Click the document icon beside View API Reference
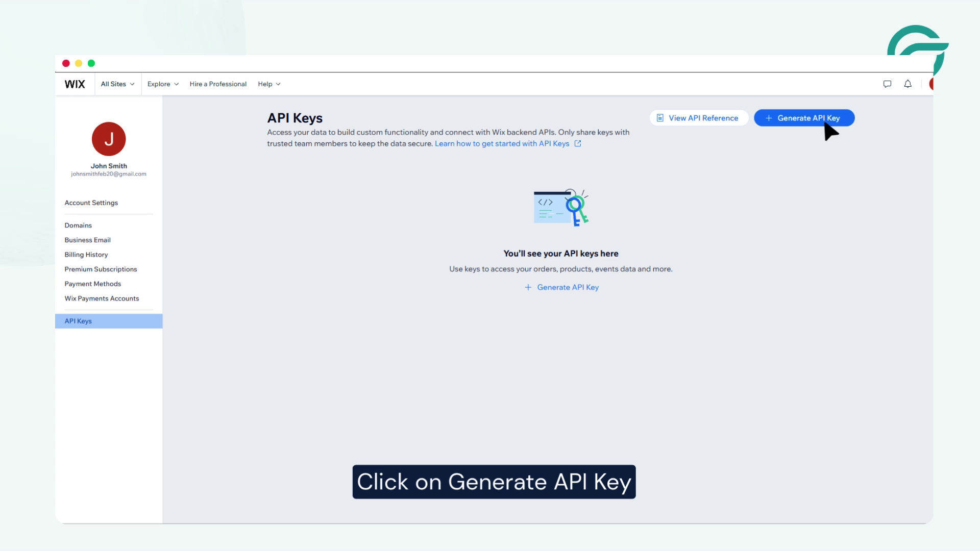Image resolution: width=980 pixels, height=551 pixels. pyautogui.click(x=660, y=118)
